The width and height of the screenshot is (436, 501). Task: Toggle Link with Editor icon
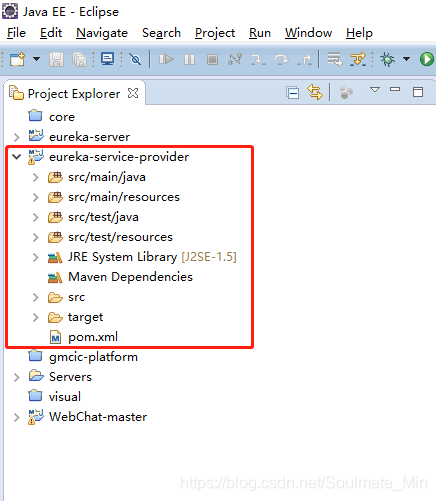[315, 92]
